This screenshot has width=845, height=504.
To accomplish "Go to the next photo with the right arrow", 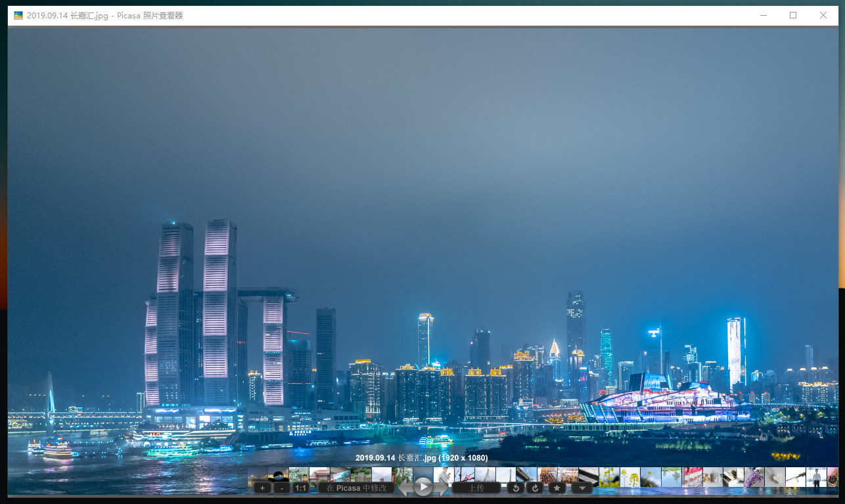I will click(x=442, y=488).
